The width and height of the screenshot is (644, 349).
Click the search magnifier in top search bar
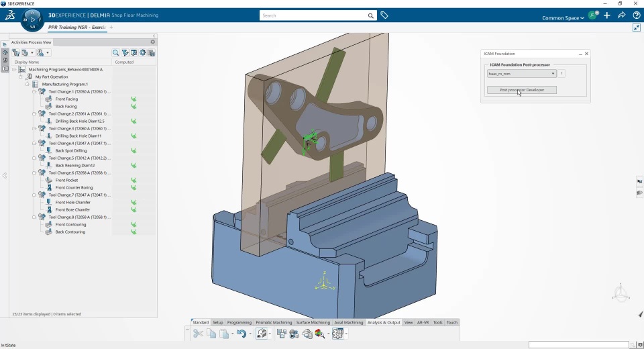(x=370, y=15)
